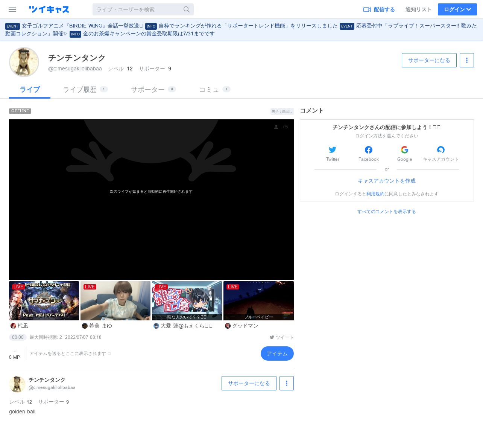Open 希美 まゆ live stream thumbnail

(115, 301)
